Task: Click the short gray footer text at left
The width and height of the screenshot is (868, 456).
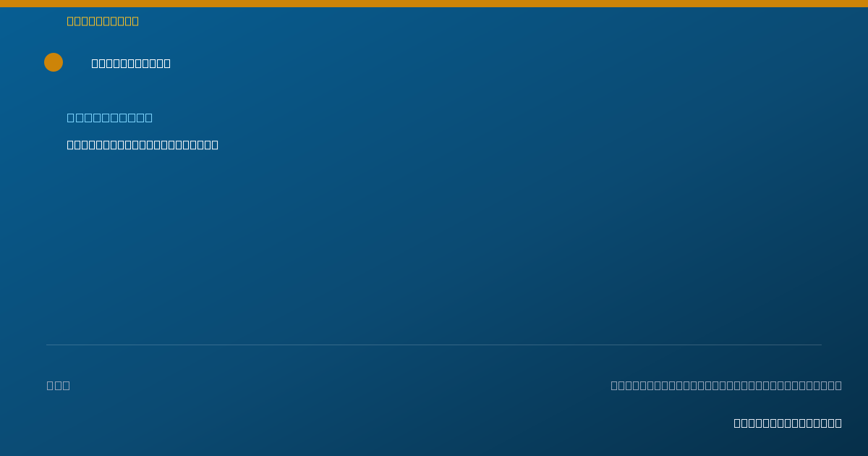Action: pyautogui.click(x=59, y=385)
